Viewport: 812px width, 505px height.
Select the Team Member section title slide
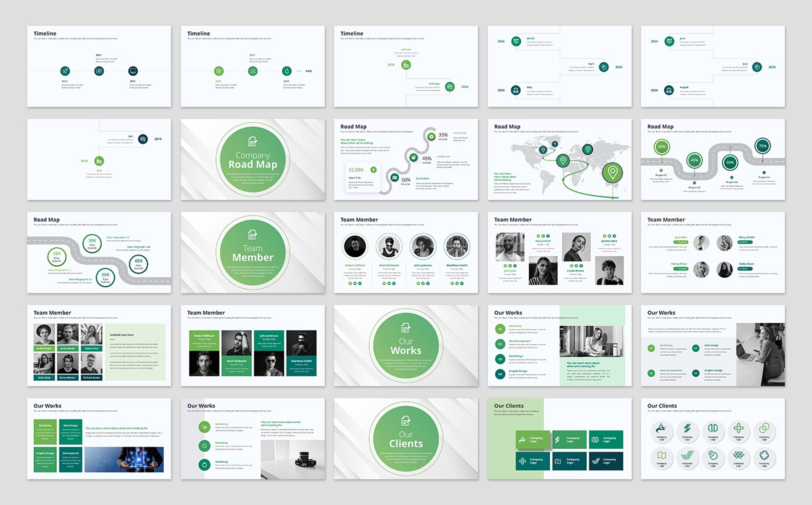click(252, 252)
